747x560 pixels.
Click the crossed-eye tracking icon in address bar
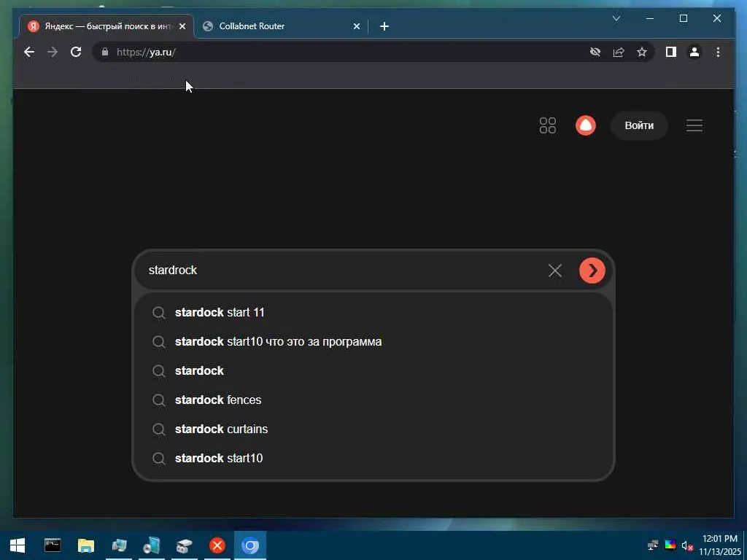(x=595, y=52)
